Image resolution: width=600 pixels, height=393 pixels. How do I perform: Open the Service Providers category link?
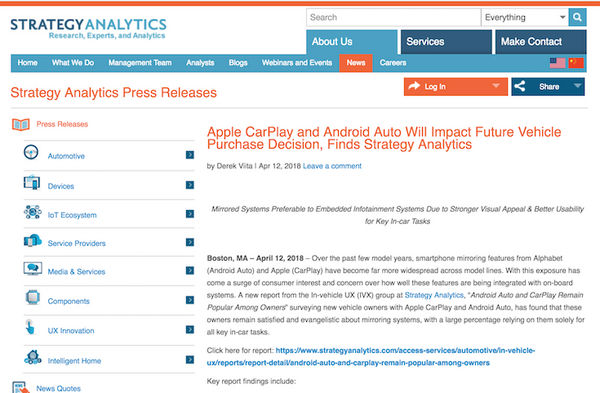tap(77, 243)
